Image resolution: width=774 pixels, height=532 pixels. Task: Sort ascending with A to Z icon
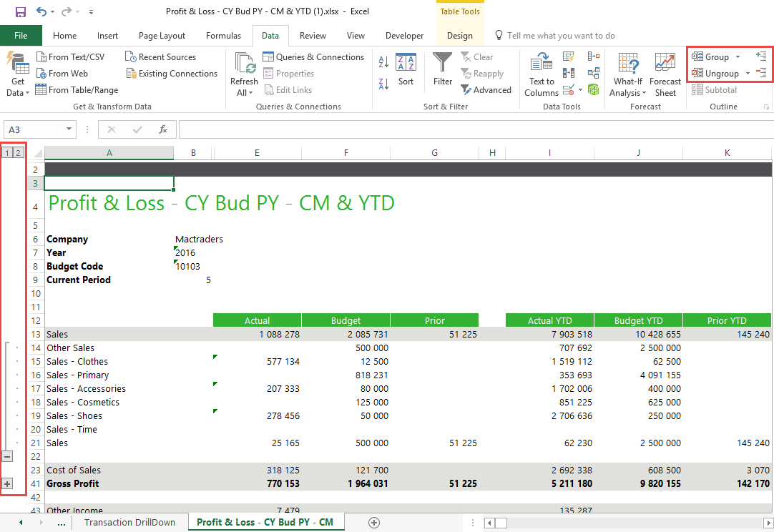click(383, 63)
